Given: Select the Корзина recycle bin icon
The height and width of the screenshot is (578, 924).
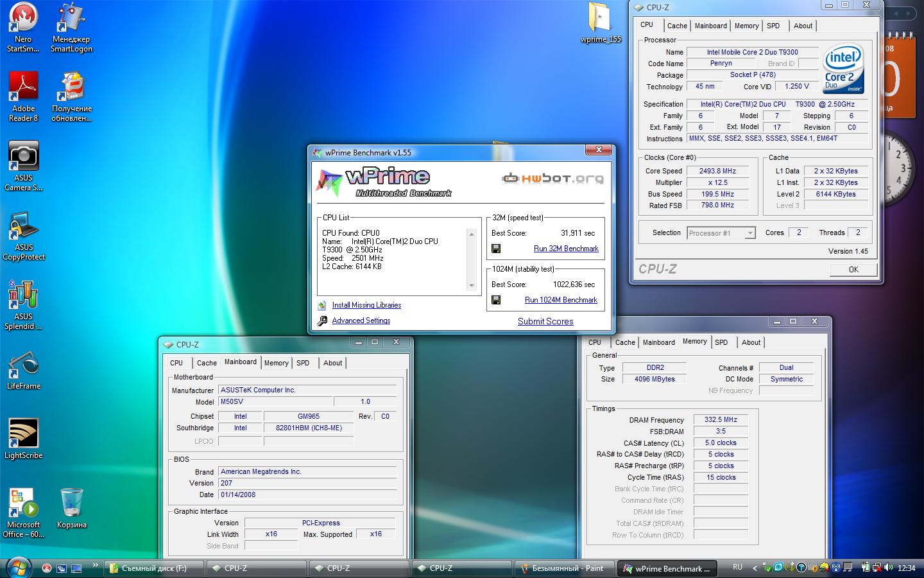Looking at the screenshot, I should point(71,508).
